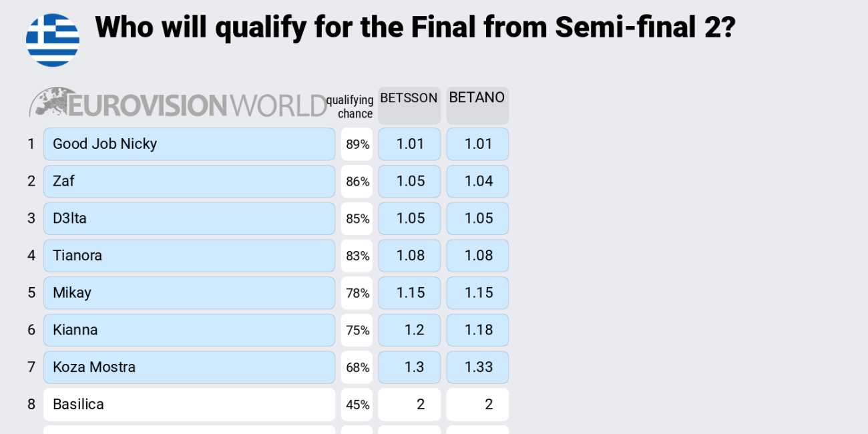Screen dimensions: 868x434
Task: Select the Mikay entry row
Action: pyautogui.click(x=189, y=293)
